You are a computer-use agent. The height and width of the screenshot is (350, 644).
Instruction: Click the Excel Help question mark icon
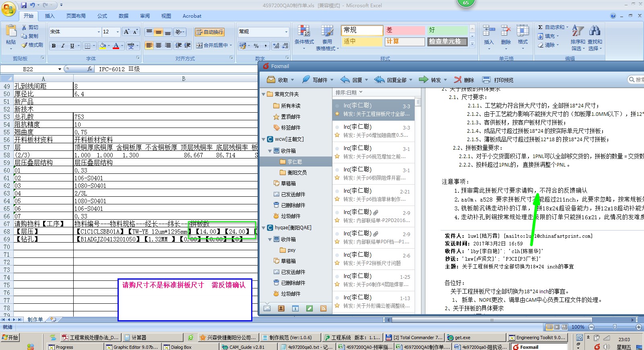tap(613, 16)
